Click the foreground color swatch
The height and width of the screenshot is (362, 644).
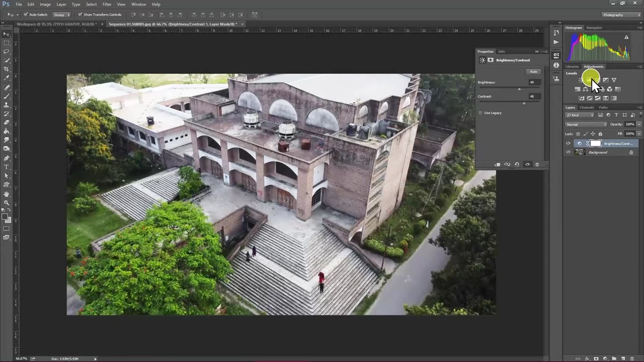(x=5, y=217)
